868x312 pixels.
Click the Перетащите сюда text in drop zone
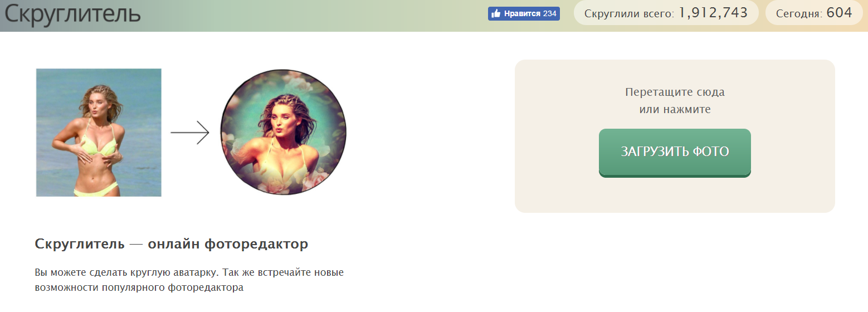coord(675,92)
